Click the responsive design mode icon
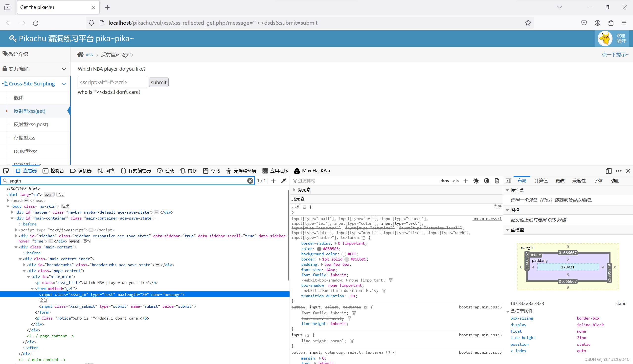Viewport: 633px width, 364px height. [609, 171]
